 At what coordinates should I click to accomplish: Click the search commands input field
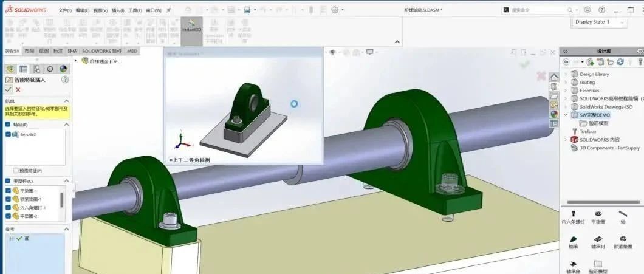(x=538, y=10)
